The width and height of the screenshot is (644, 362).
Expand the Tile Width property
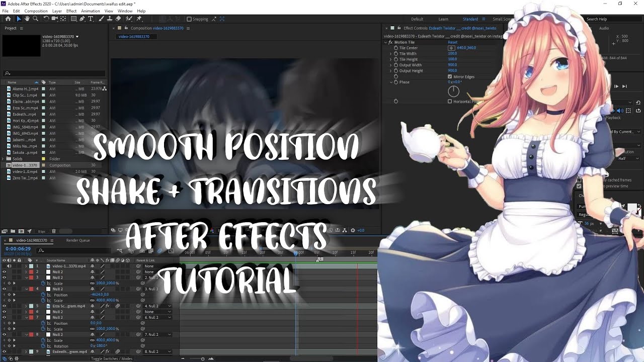point(391,53)
